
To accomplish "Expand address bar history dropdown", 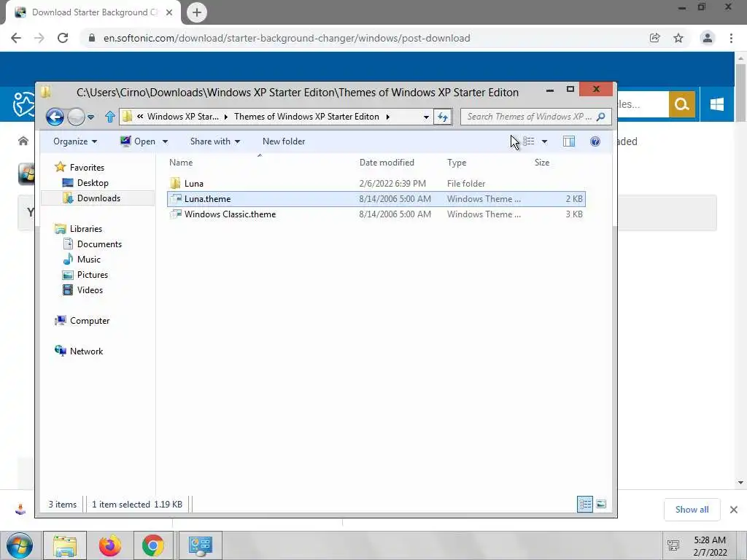I will (426, 117).
